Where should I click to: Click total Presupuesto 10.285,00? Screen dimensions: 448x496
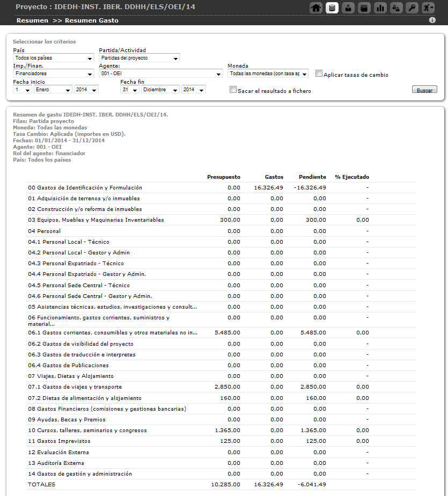point(226,485)
